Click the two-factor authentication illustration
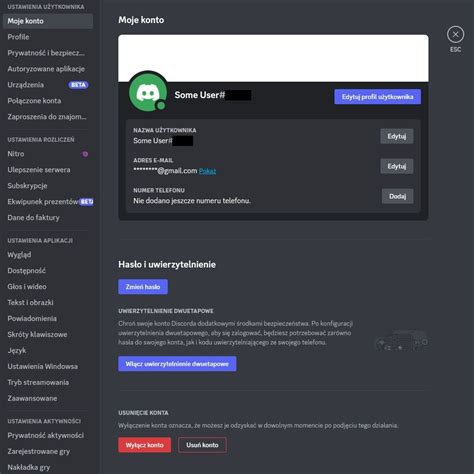Screen dimensions: 474x474 pyautogui.click(x=401, y=340)
